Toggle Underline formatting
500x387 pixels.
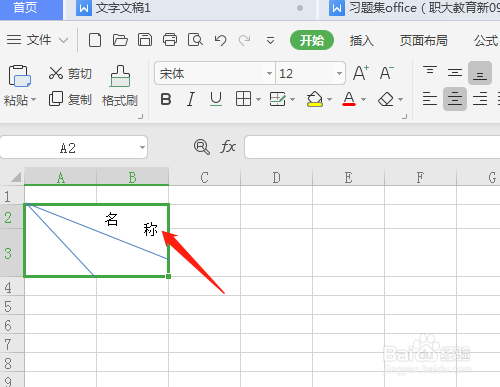click(x=216, y=99)
